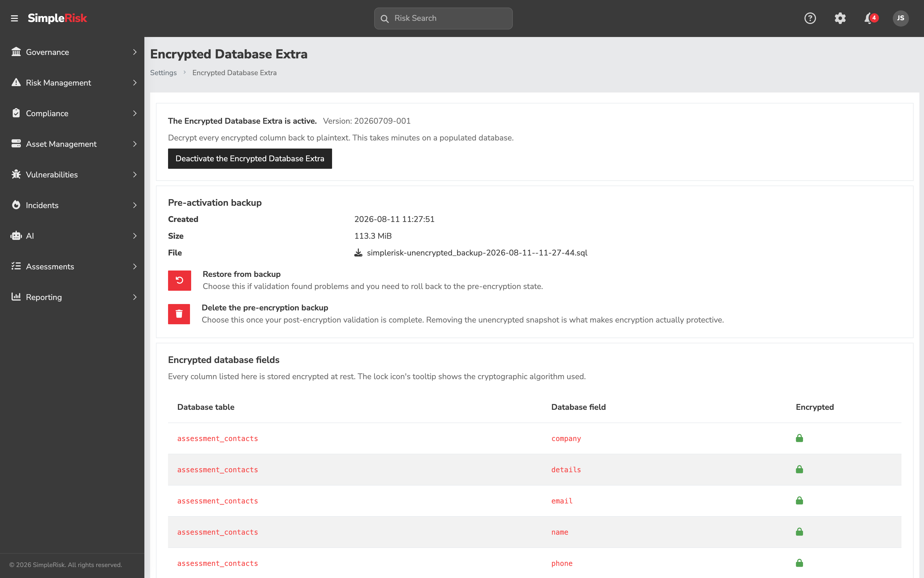
Task: Click the lock icon for details field
Action: pos(799,469)
